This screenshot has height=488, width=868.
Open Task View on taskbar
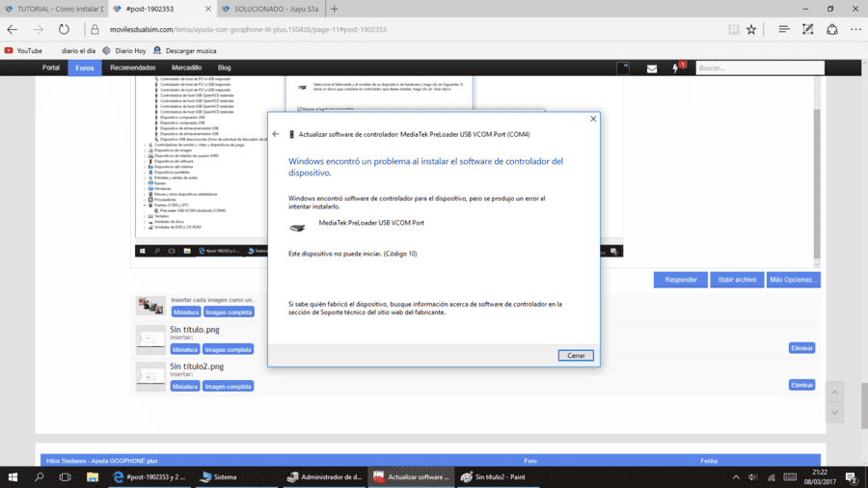[65, 477]
